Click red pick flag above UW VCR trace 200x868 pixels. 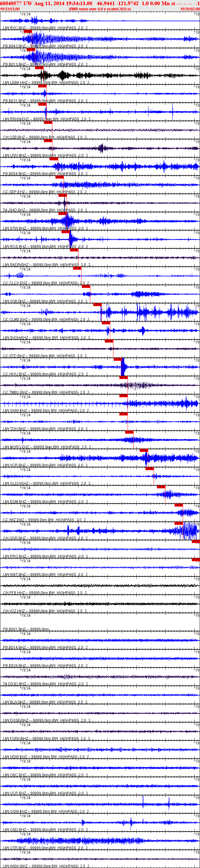pyautogui.click(x=144, y=450)
